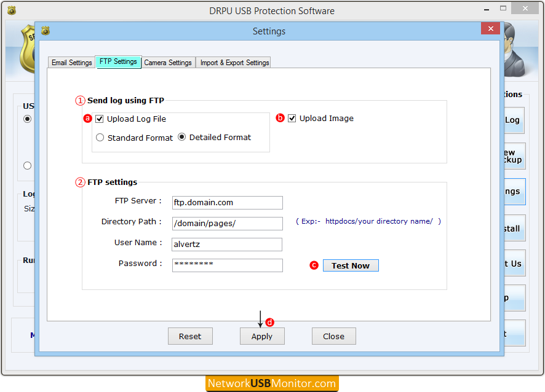The image size is (545, 392).
Task: Click the DRPU main window title bar icon
Action: [x=12, y=11]
